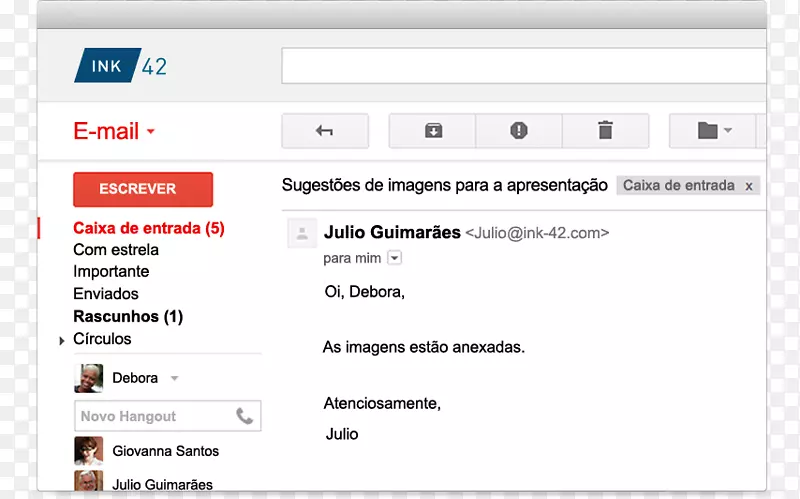Archive the open email message
This screenshot has width=800, height=499.
(432, 131)
